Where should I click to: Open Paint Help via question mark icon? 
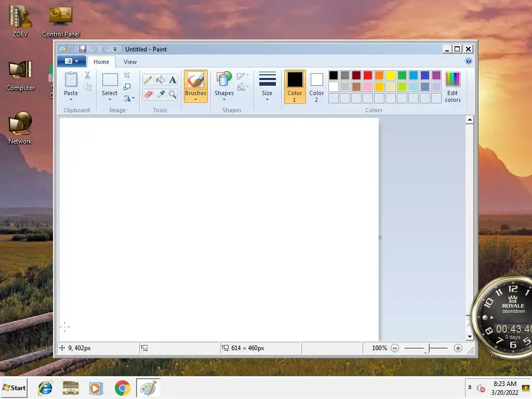(x=469, y=61)
